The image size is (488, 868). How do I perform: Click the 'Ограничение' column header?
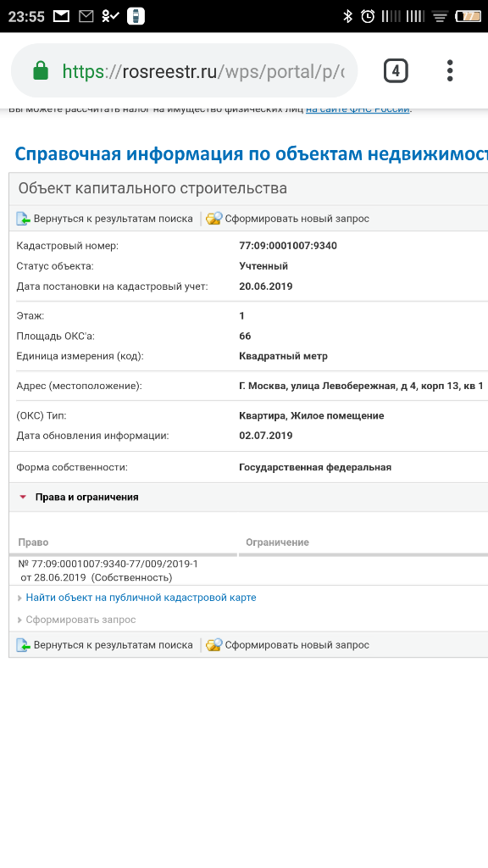(x=277, y=542)
